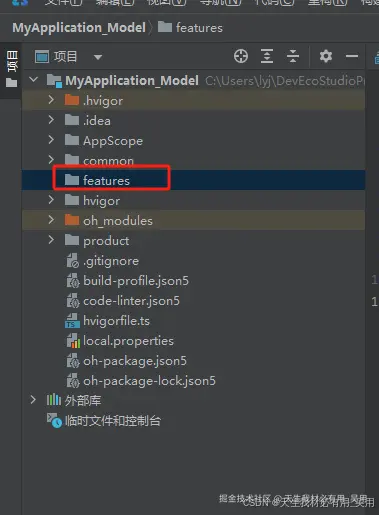The width and height of the screenshot is (379, 515).
Task: Select oh-package.json5 file
Action: pyautogui.click(x=193, y=361)
